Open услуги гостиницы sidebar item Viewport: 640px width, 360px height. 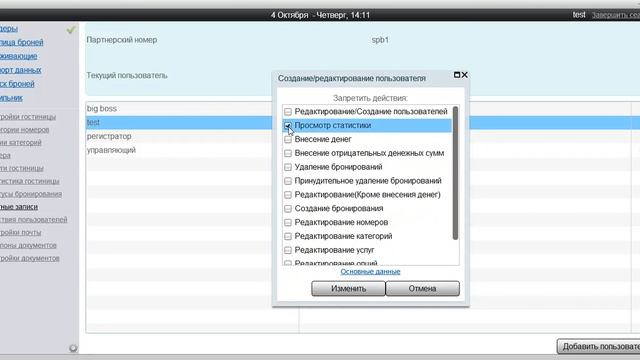(x=22, y=168)
